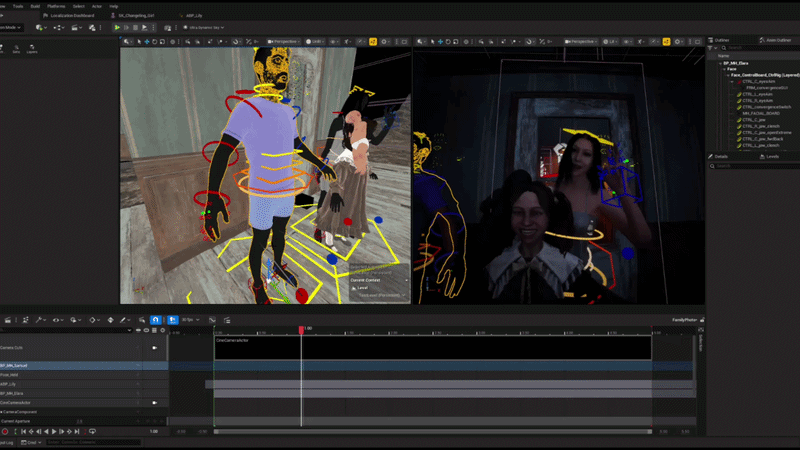This screenshot has width=800, height=450.
Task: Click the Outliner search field
Action: click(762, 48)
